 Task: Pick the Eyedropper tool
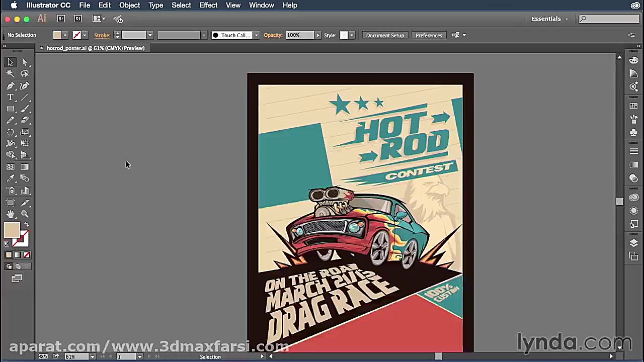pos(10,178)
